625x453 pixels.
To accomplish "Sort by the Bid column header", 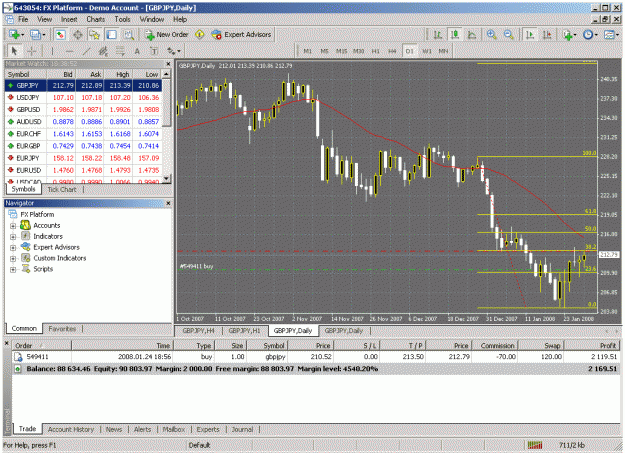I will click(61, 74).
